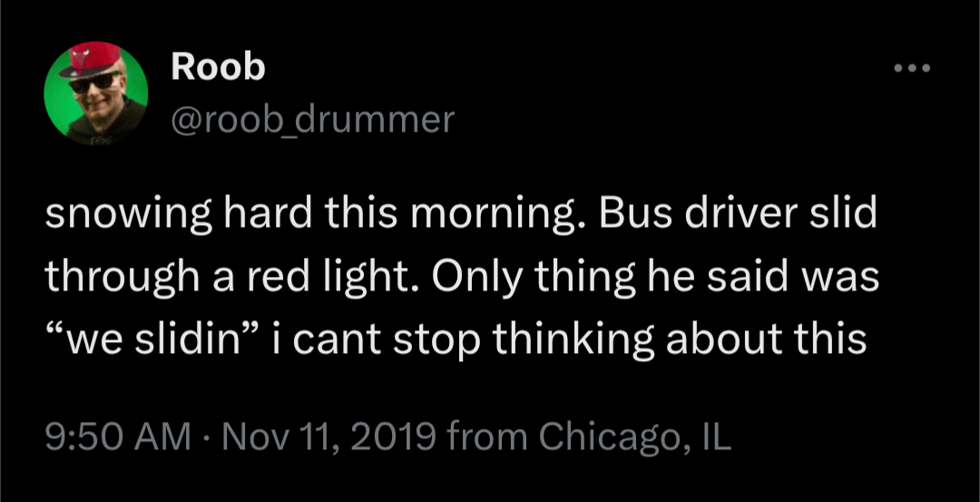Screen dimensions: 980x502
Task: Open the Chicago, IL location link
Action: tap(634, 438)
